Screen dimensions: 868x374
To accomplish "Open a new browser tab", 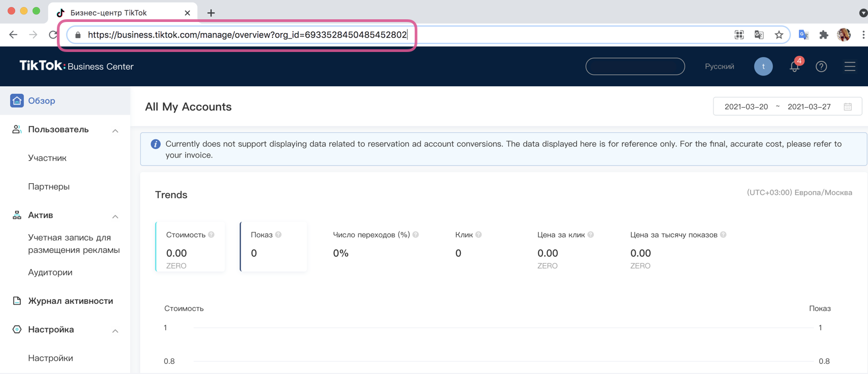I will point(211,13).
